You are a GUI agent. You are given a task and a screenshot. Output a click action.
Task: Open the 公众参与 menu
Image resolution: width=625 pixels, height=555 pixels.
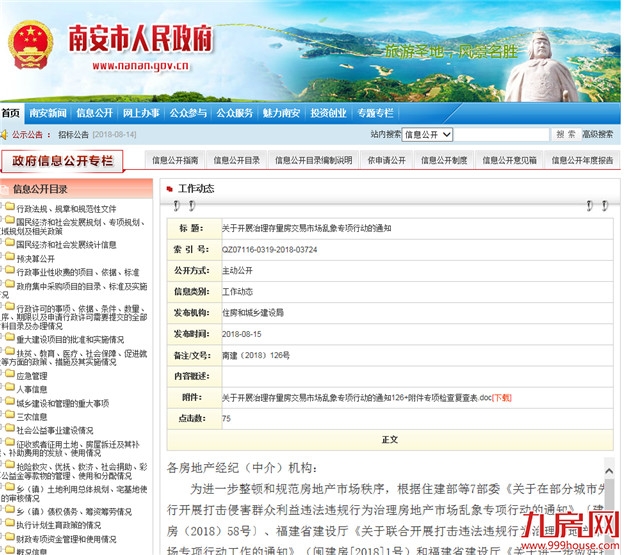pos(188,113)
